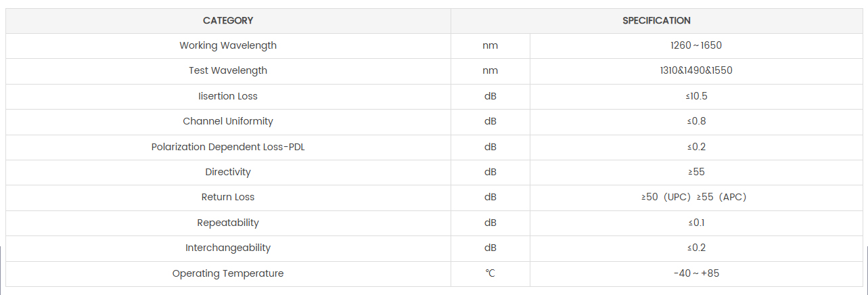Click the Directivity row label

[228, 172]
